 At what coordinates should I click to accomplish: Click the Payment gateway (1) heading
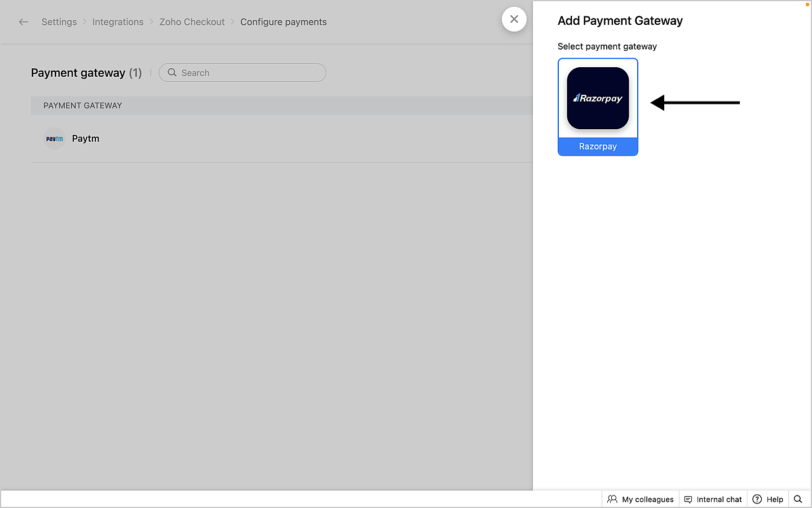click(x=86, y=73)
